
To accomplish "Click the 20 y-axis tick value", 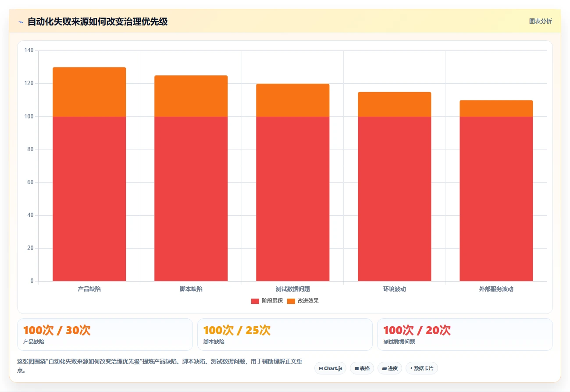I will click(30, 248).
